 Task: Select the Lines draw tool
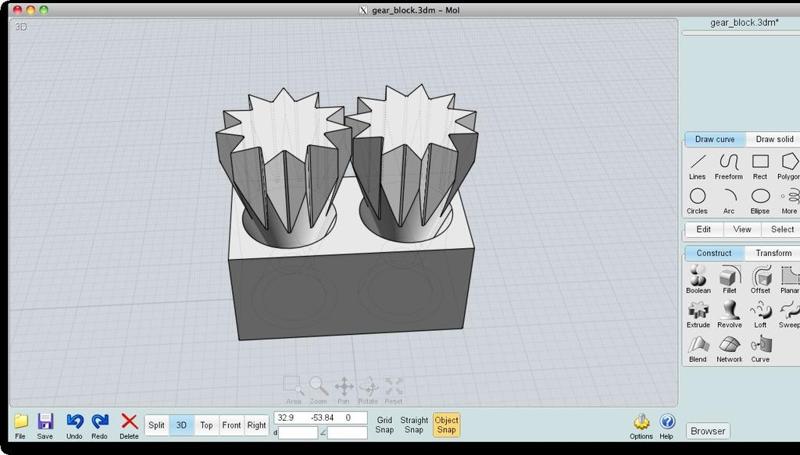[697, 167]
